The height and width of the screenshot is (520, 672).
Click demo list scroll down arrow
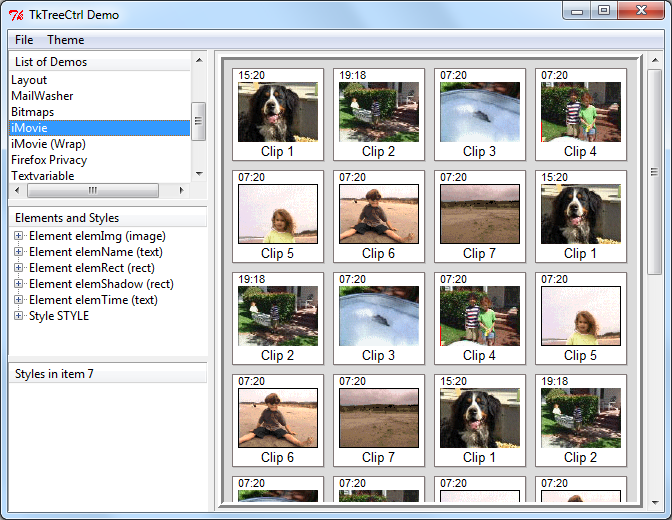click(x=199, y=174)
